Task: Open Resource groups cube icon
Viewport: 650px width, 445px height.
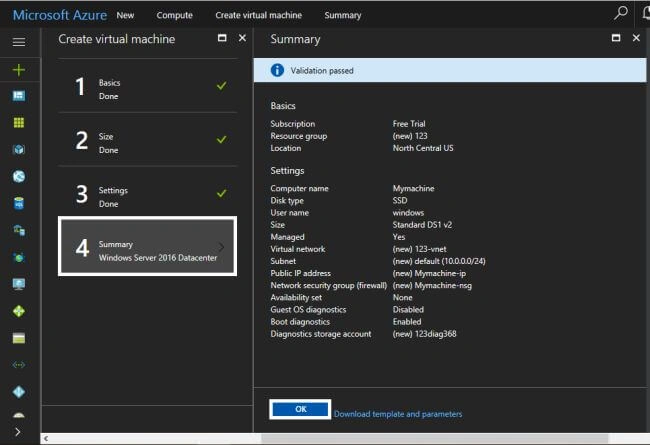Action: tap(19, 149)
